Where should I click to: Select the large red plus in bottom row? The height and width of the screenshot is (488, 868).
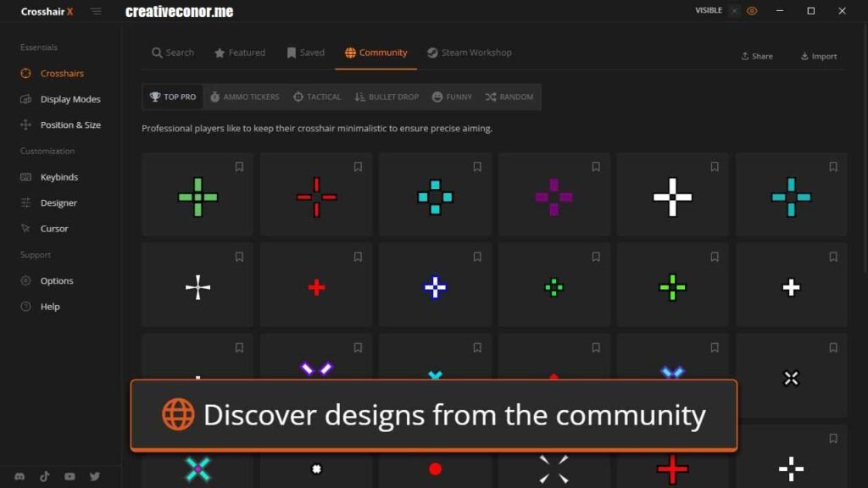672,469
